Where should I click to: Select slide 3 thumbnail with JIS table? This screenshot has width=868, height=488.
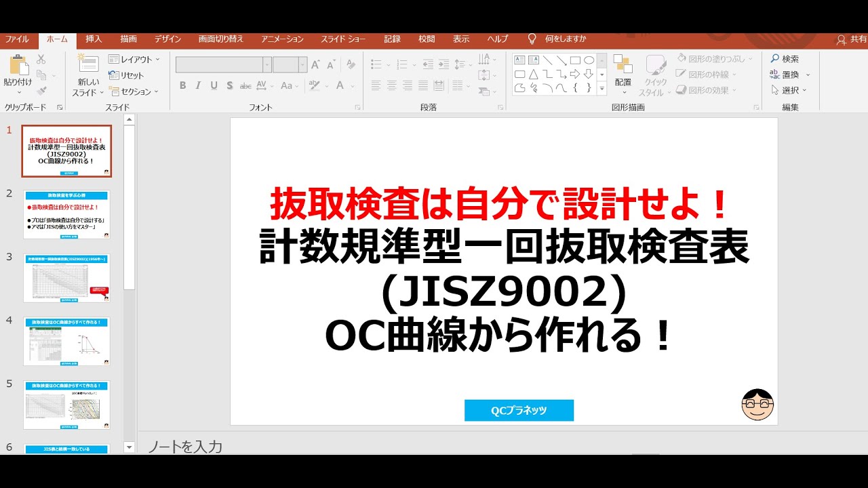(x=66, y=278)
